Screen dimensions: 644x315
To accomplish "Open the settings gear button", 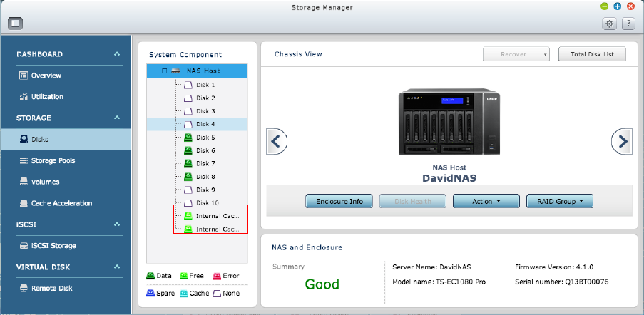I will click(x=610, y=24).
